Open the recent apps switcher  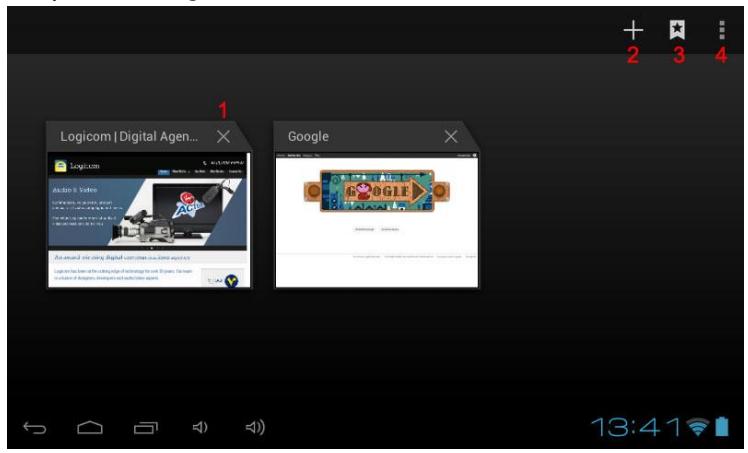pyautogui.click(x=146, y=428)
